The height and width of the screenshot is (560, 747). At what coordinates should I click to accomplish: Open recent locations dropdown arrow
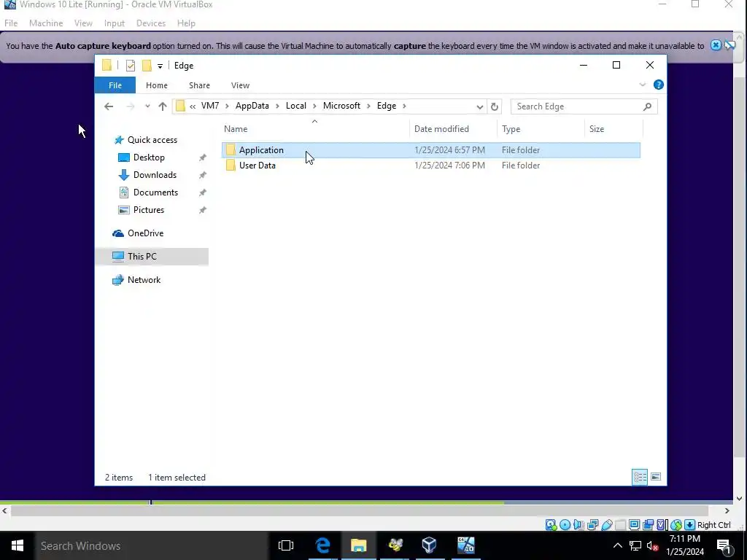tap(147, 106)
